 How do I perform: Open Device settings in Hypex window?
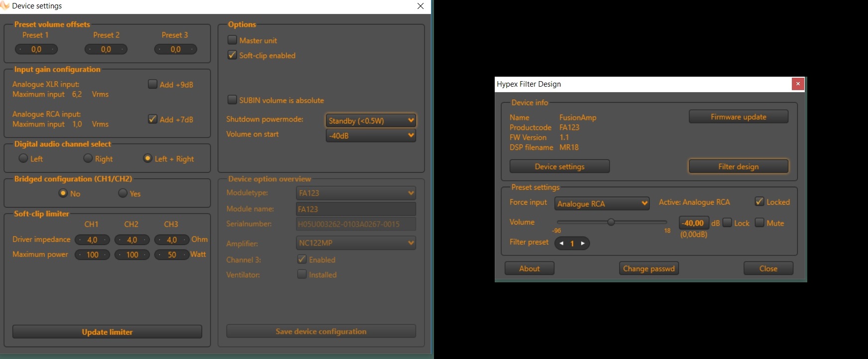pos(559,166)
